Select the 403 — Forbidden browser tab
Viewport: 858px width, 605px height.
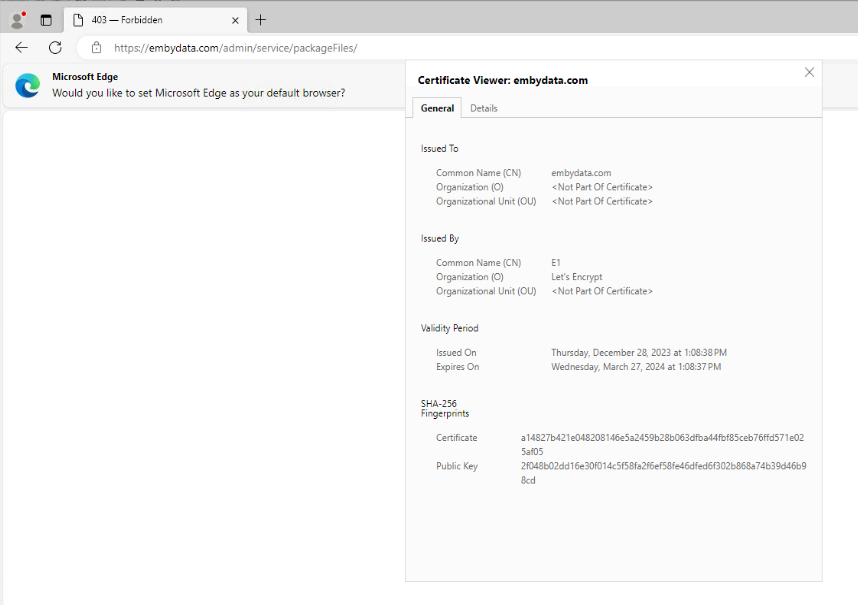(x=150, y=20)
